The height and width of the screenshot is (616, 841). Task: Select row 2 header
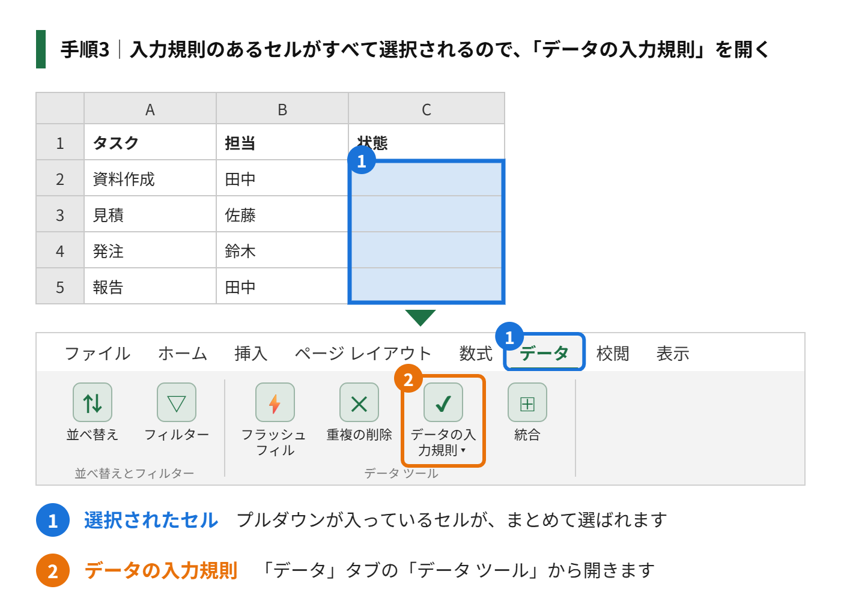point(60,178)
